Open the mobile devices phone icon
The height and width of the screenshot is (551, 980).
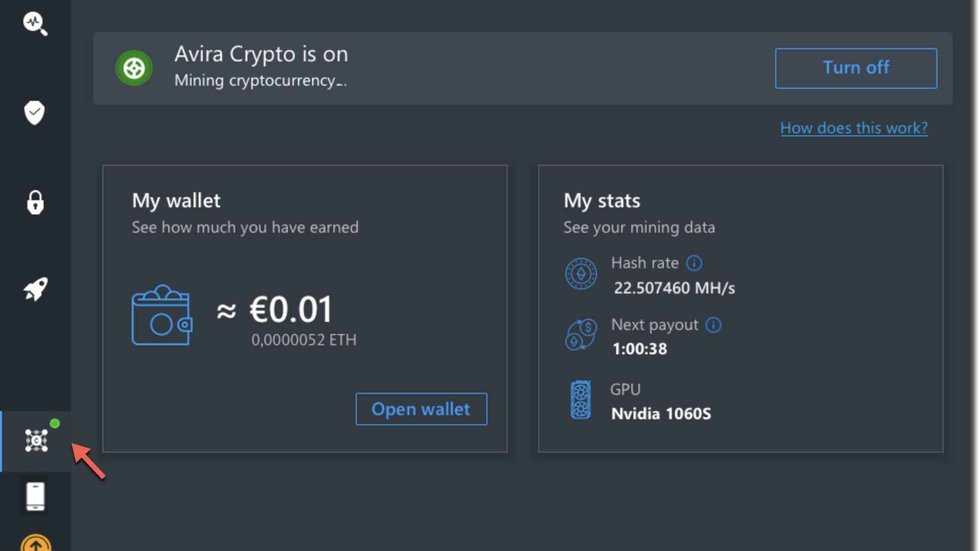pyautogui.click(x=35, y=496)
